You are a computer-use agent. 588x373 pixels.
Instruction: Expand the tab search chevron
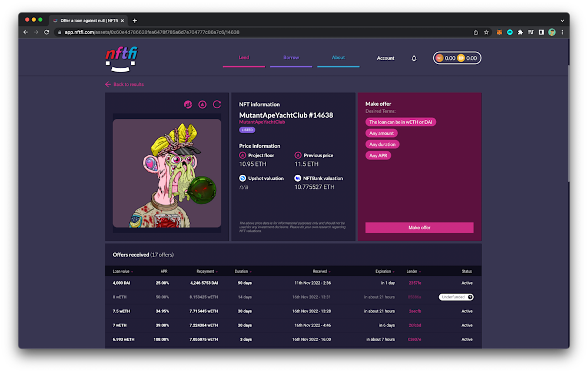[x=562, y=21]
